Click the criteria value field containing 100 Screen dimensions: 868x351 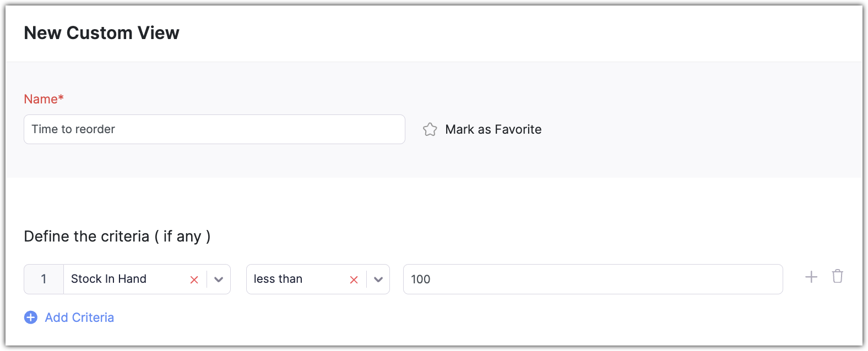(593, 279)
